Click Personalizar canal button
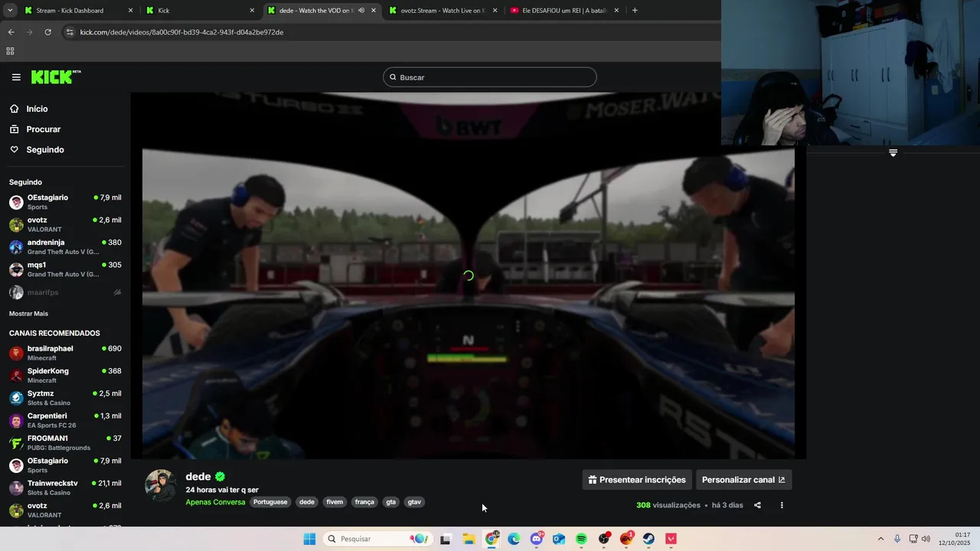This screenshot has width=980, height=551. coord(743,480)
